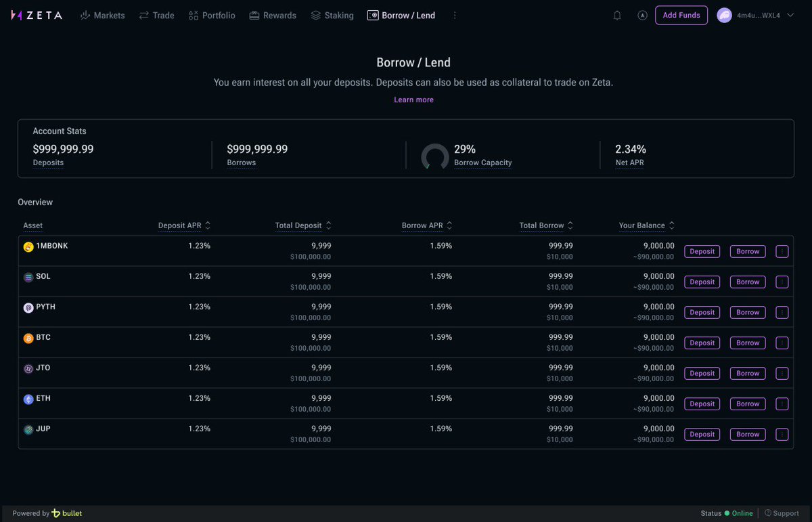Deposit JUP

(702, 434)
